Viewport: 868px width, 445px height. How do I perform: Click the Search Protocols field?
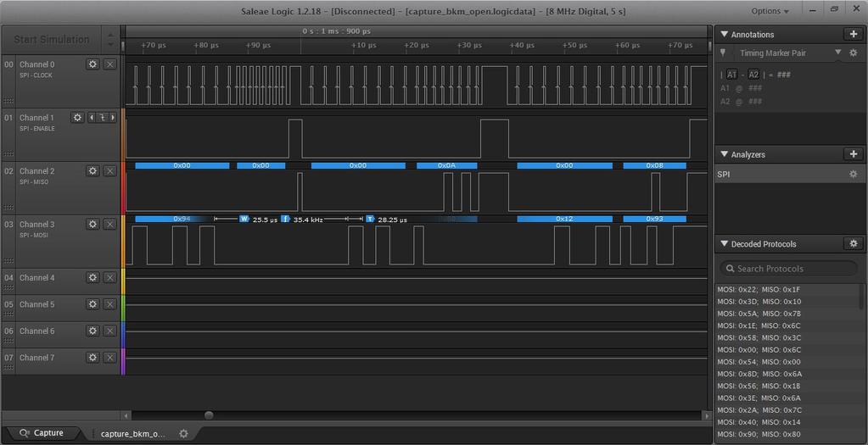(x=789, y=269)
